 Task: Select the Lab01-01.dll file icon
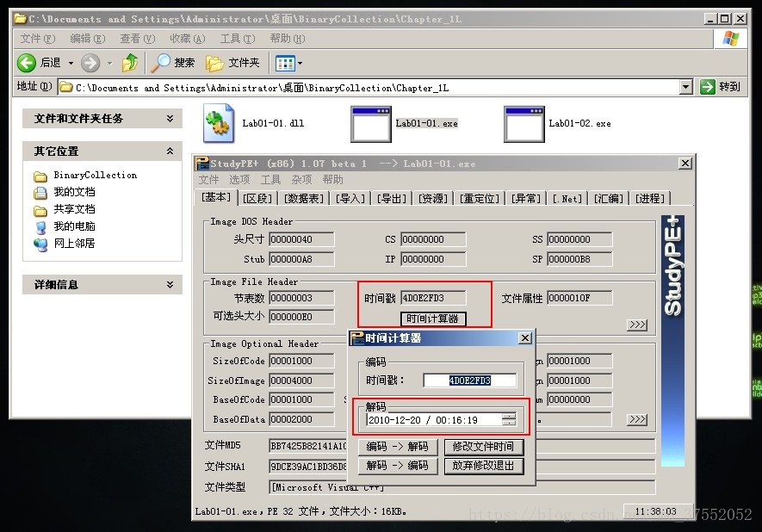click(x=218, y=123)
